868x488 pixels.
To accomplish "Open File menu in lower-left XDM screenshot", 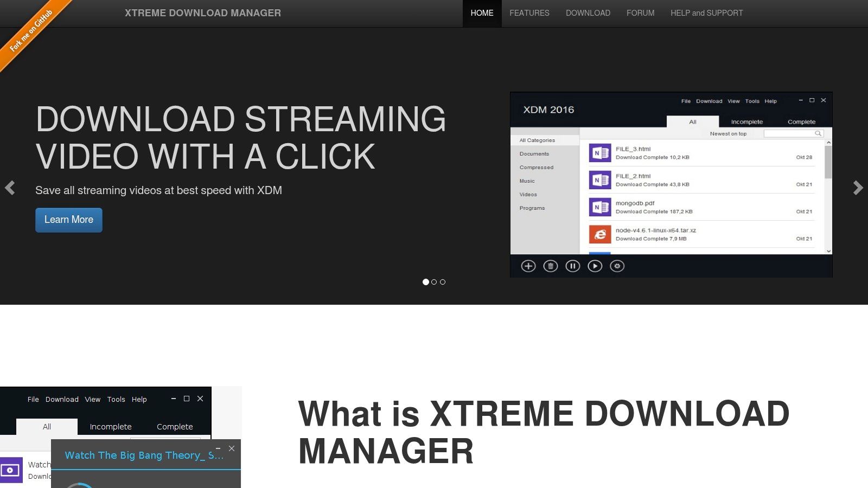I will click(33, 399).
